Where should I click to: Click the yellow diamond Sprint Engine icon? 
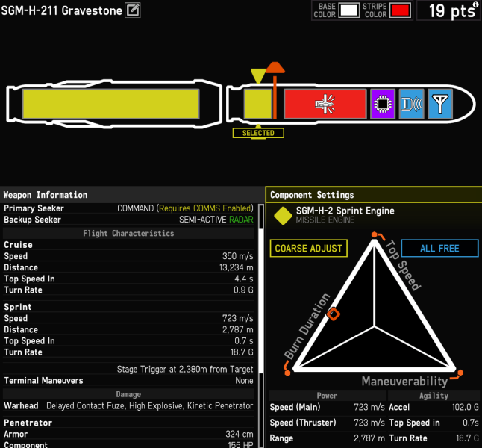pyautogui.click(x=283, y=215)
